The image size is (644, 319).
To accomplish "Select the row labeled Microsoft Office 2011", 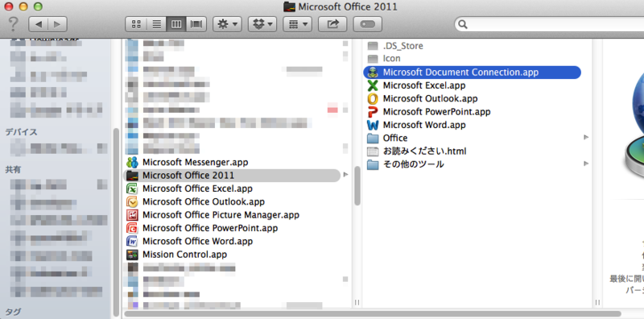I will point(232,176).
